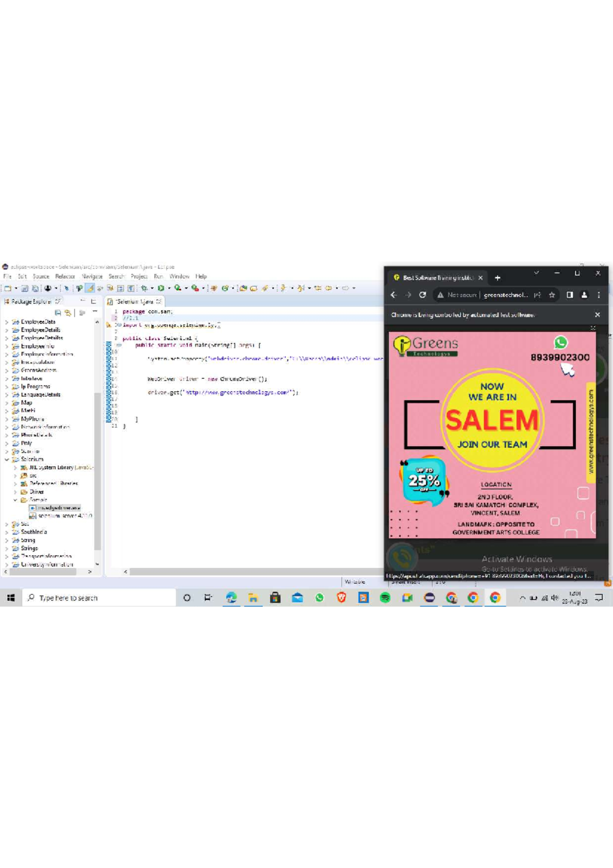This screenshot has width=613, height=868.
Task: Open the Refactor menu
Action: 65,277
